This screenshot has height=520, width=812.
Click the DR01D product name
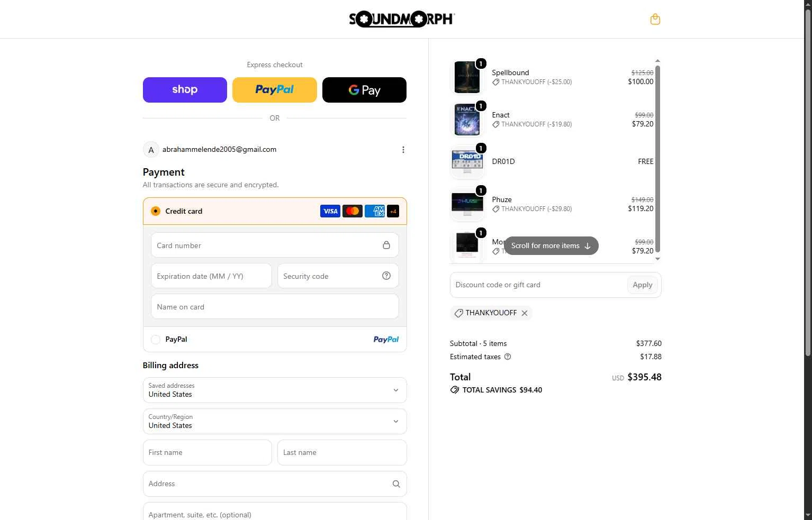pos(503,161)
